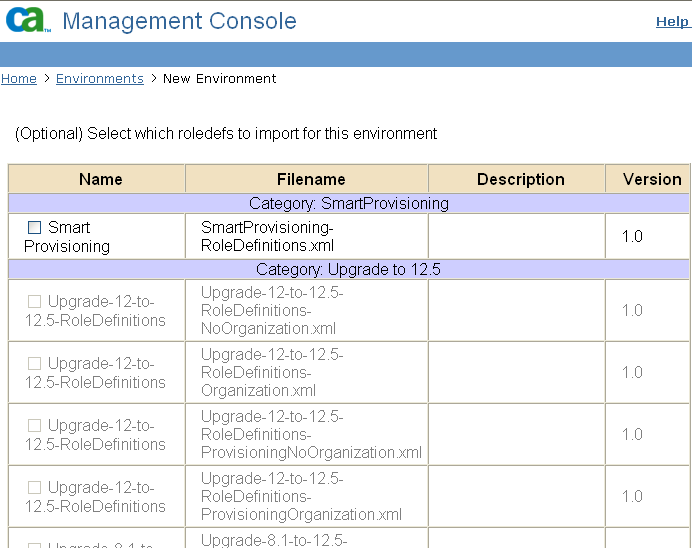Image resolution: width=692 pixels, height=548 pixels.
Task: Click the Version column header
Action: point(651,179)
